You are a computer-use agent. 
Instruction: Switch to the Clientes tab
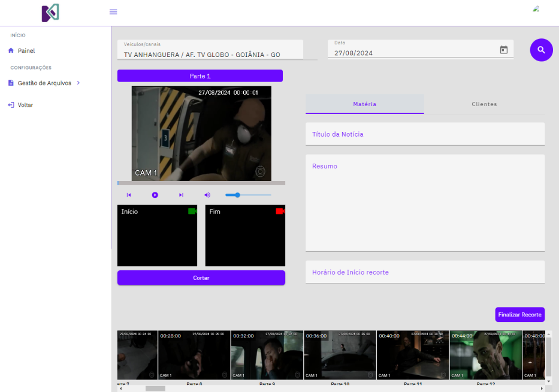(x=484, y=104)
